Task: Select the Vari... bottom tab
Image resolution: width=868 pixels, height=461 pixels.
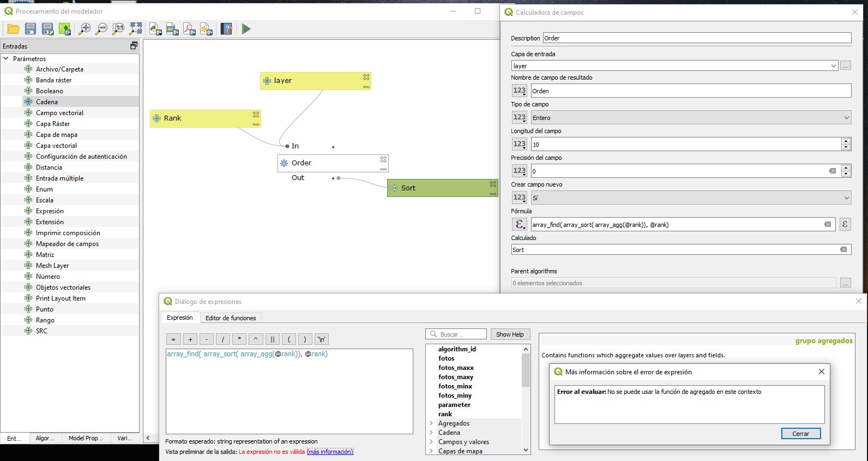Action: [125, 438]
